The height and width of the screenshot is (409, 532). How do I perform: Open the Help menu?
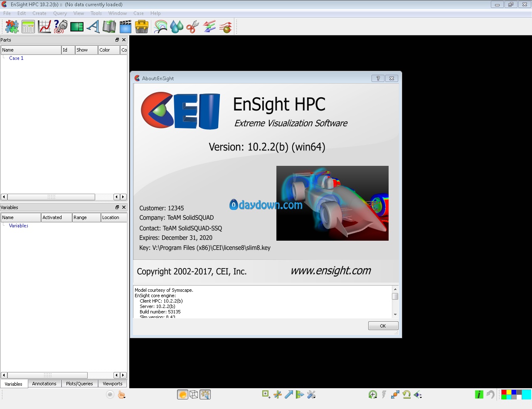pyautogui.click(x=155, y=13)
